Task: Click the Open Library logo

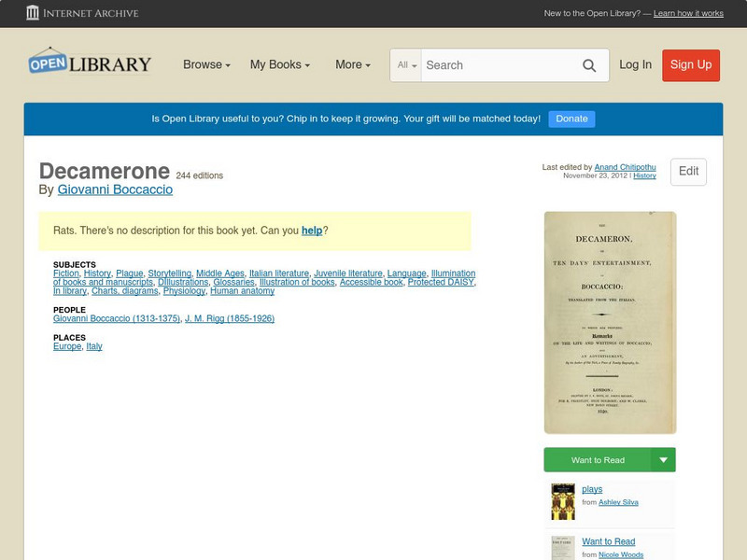Action: [x=89, y=62]
